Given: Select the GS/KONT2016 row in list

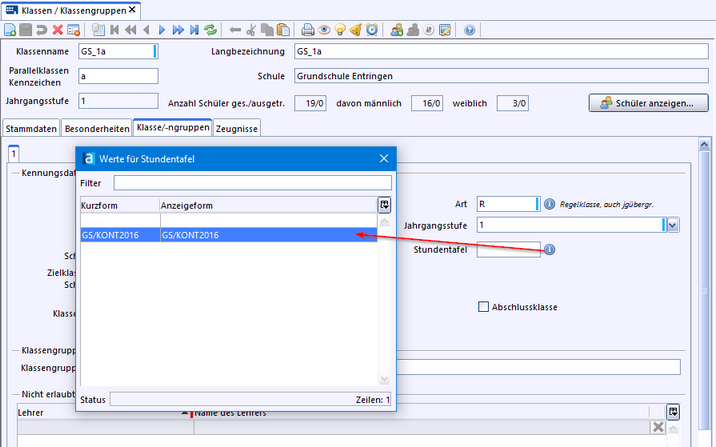Looking at the screenshot, I should point(228,236).
